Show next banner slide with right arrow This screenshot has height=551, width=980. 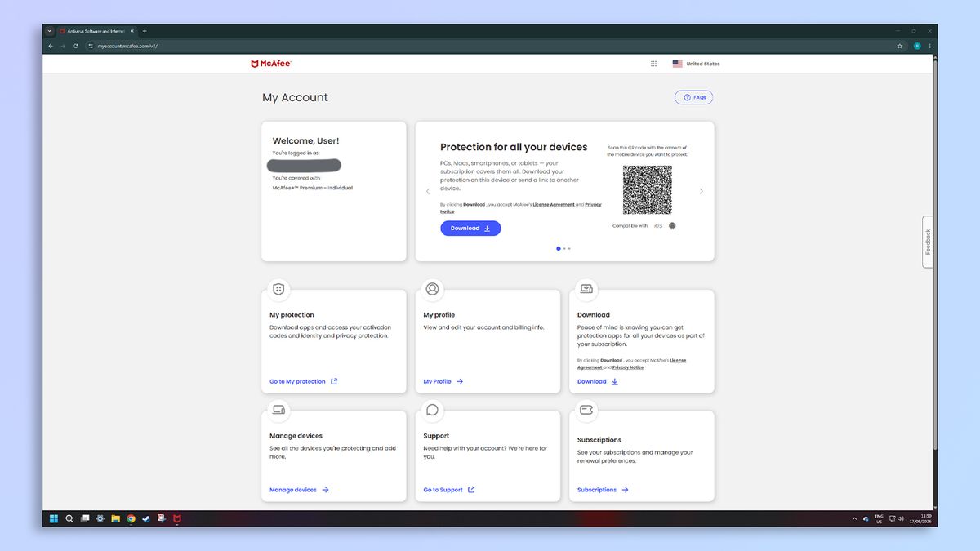tap(701, 192)
